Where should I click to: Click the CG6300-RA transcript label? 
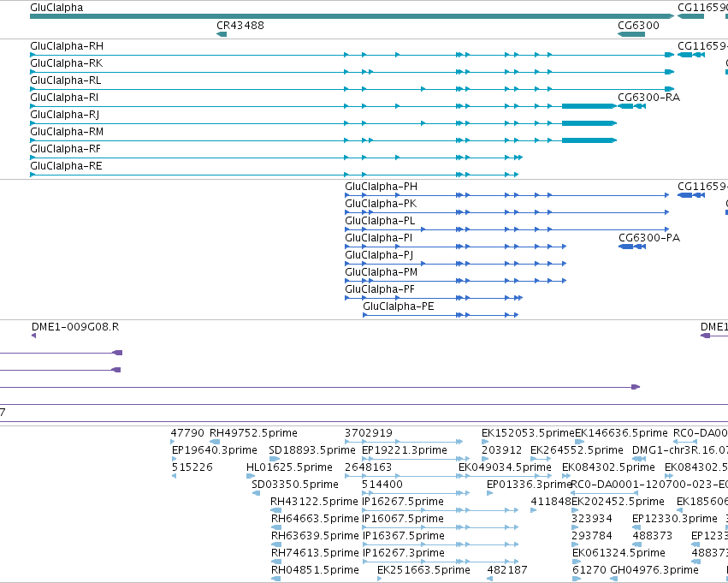pos(648,98)
